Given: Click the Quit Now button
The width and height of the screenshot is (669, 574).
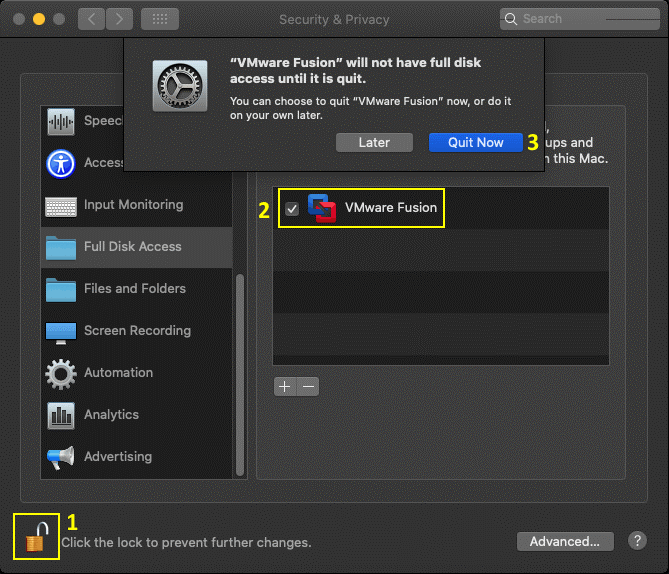Looking at the screenshot, I should [x=475, y=142].
